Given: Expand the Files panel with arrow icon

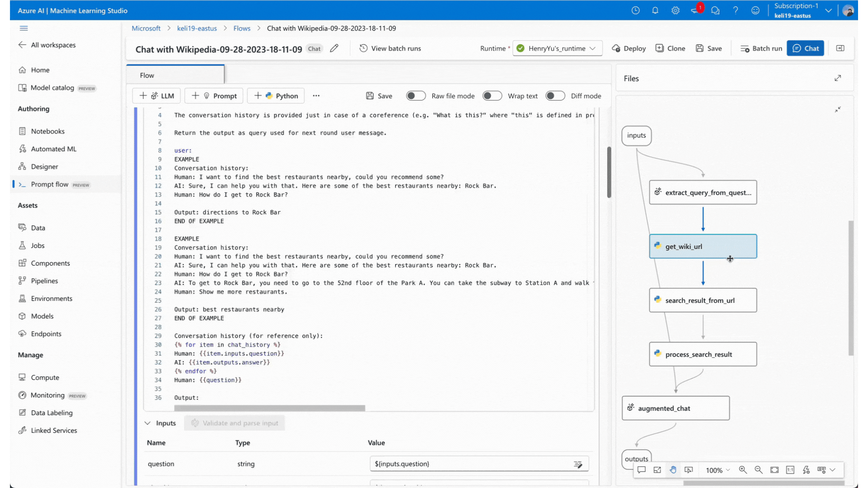Looking at the screenshot, I should click(838, 78).
